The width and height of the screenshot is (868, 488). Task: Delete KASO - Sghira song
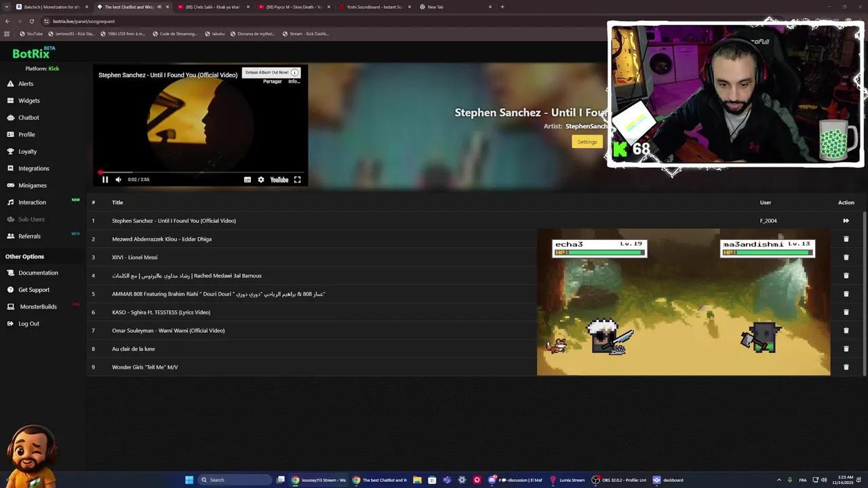846,312
